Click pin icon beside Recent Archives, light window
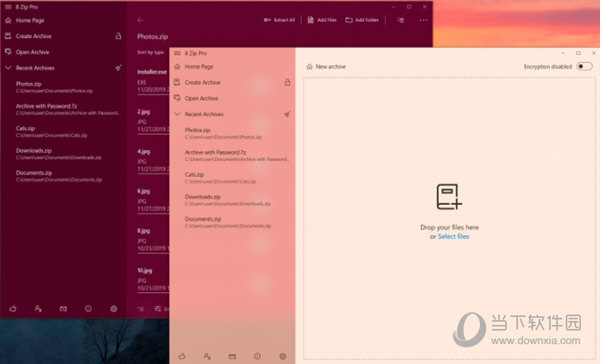 (x=287, y=114)
